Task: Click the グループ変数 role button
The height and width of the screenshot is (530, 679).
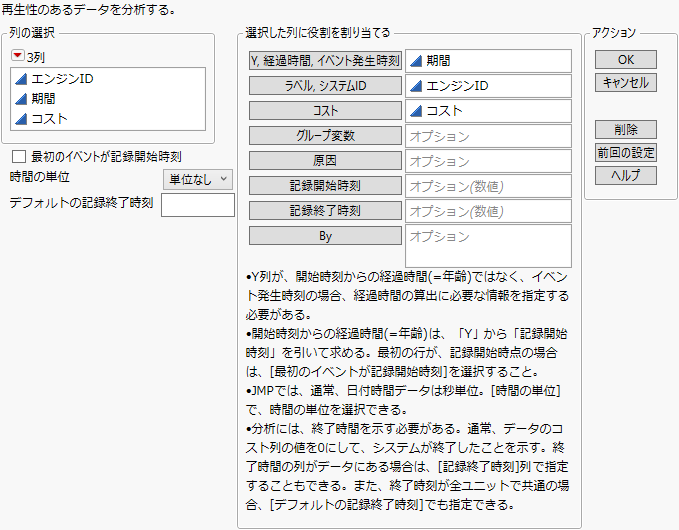Action: tap(325, 136)
